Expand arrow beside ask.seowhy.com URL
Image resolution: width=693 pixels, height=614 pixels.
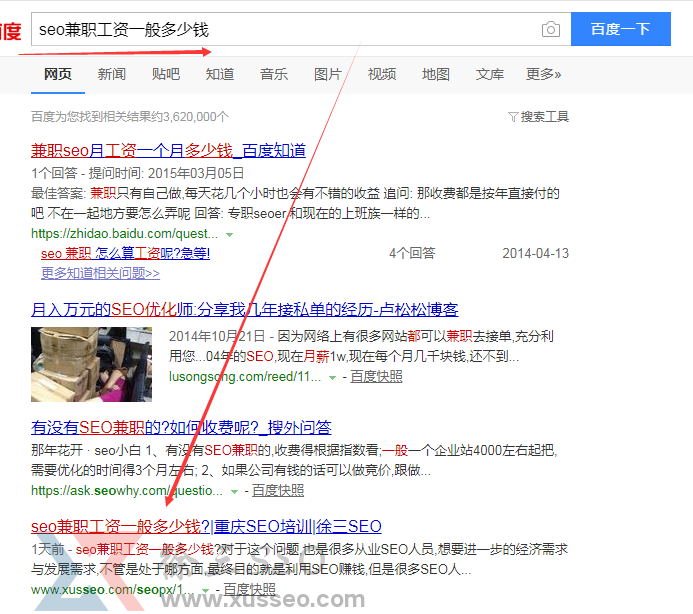pos(235,491)
